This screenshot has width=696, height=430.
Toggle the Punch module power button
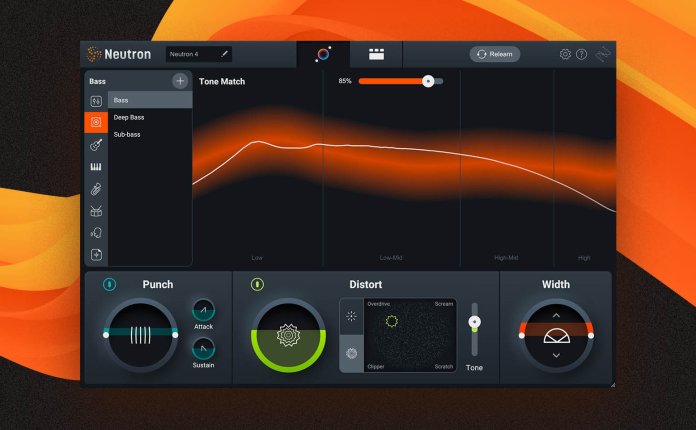coord(109,285)
